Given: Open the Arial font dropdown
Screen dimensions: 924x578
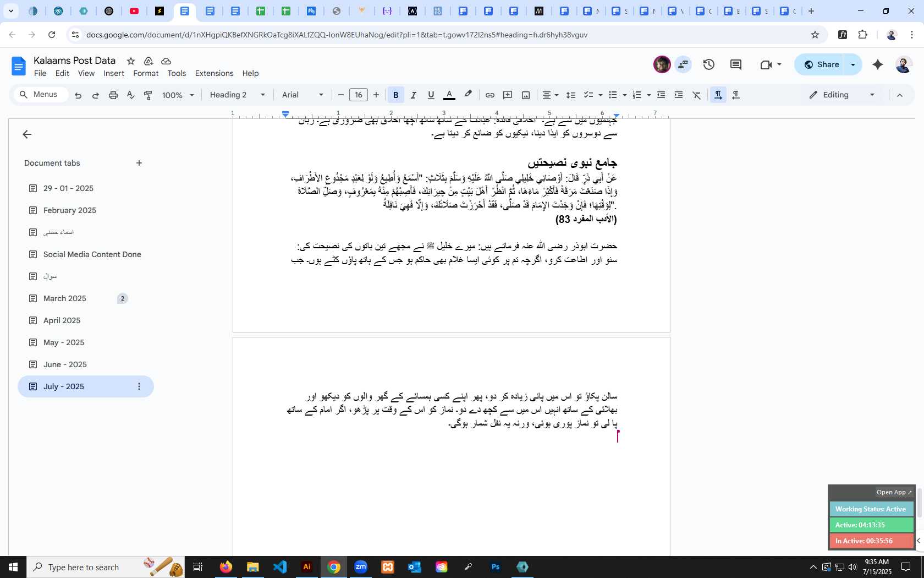Looking at the screenshot, I should [x=302, y=95].
